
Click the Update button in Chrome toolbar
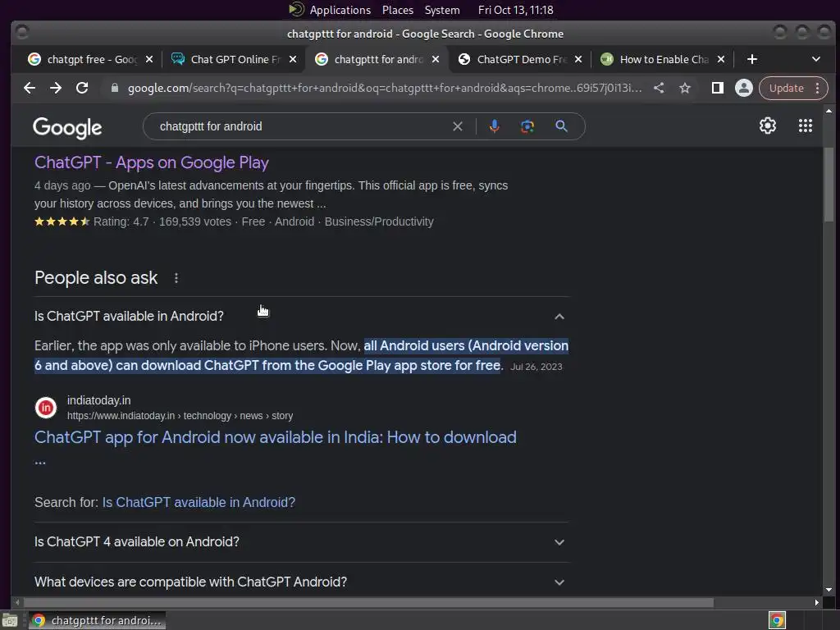point(787,88)
